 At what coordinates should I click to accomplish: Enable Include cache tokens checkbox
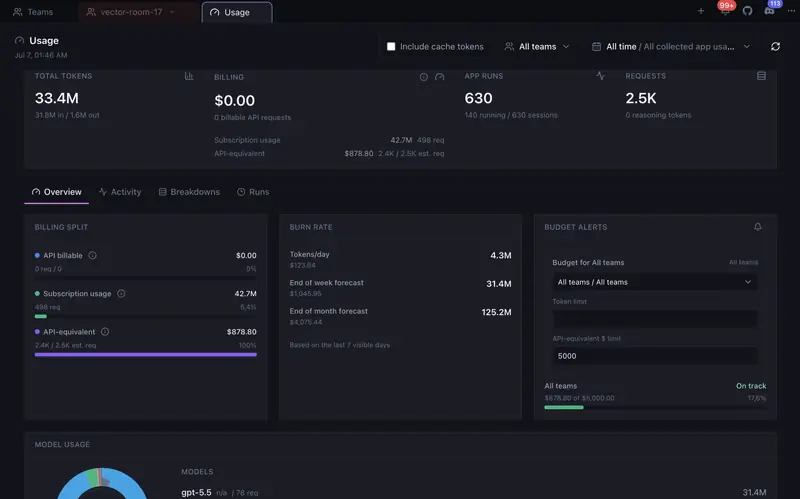pyautogui.click(x=391, y=46)
